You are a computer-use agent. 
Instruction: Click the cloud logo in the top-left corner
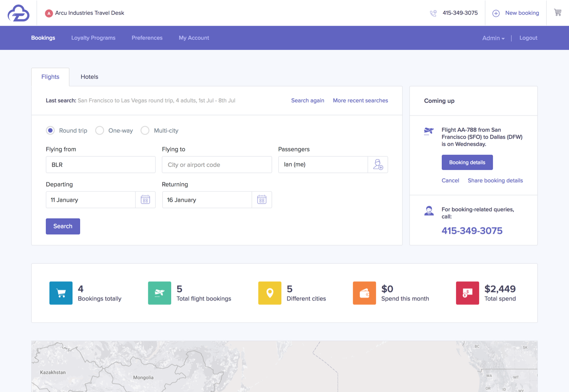(x=19, y=13)
